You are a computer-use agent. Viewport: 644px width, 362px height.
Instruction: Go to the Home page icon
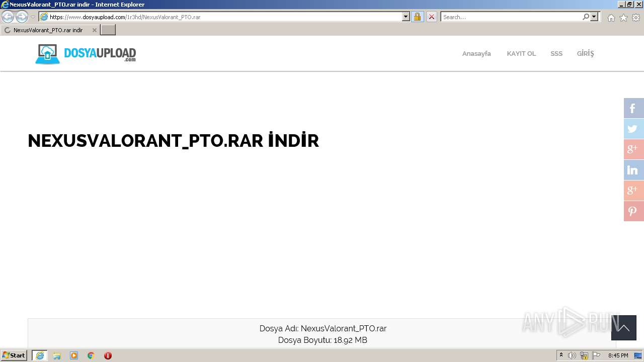611,18
